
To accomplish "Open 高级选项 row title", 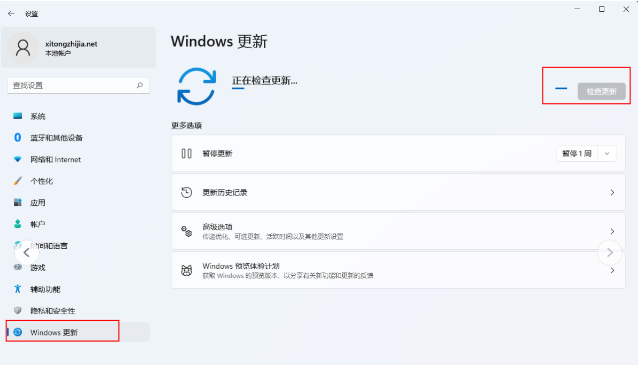I will tap(217, 227).
